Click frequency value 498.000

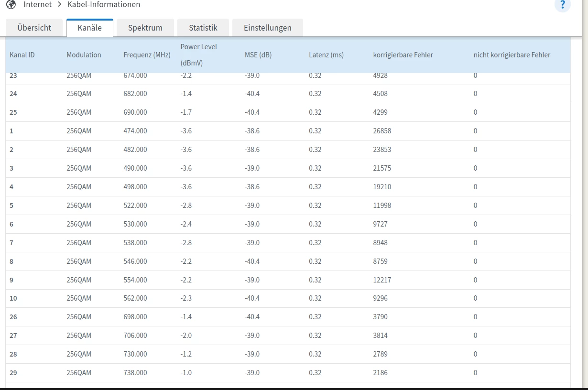click(x=135, y=187)
